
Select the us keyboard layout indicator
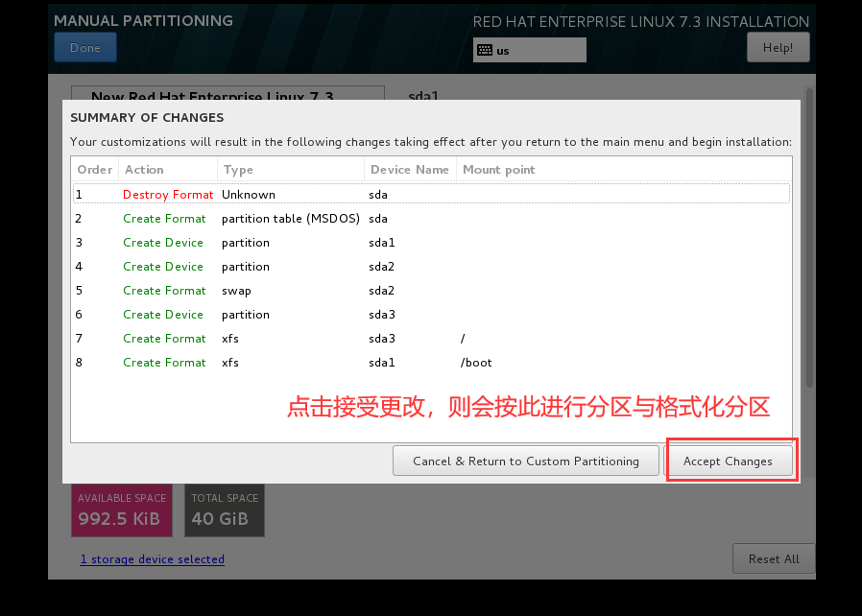tap(530, 50)
